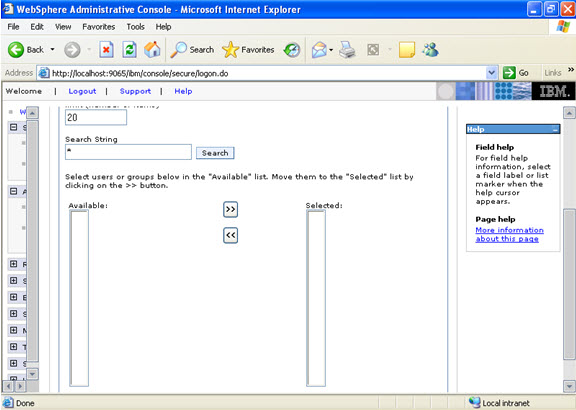Open the Favorites star button
Image resolution: width=576 pixels, height=410 pixels.
click(248, 50)
